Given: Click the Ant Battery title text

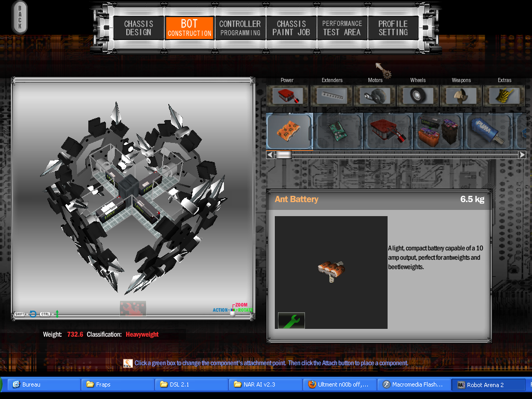Looking at the screenshot, I should point(297,199).
